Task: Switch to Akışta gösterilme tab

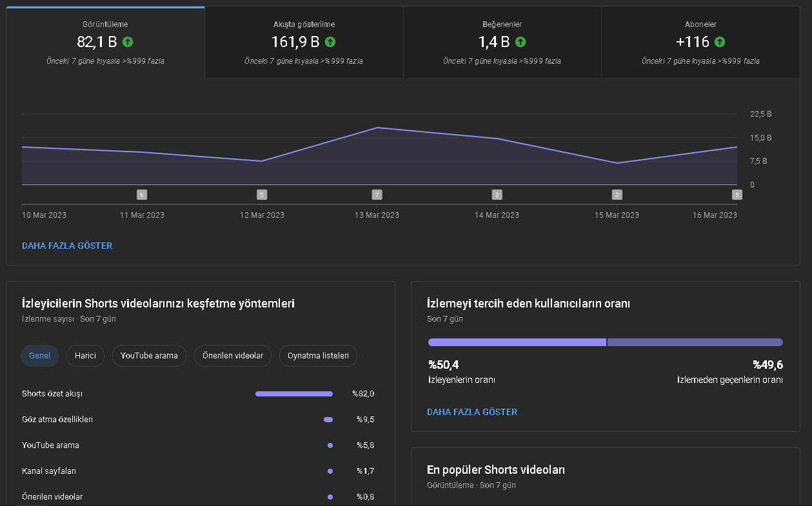Action: pyautogui.click(x=304, y=43)
